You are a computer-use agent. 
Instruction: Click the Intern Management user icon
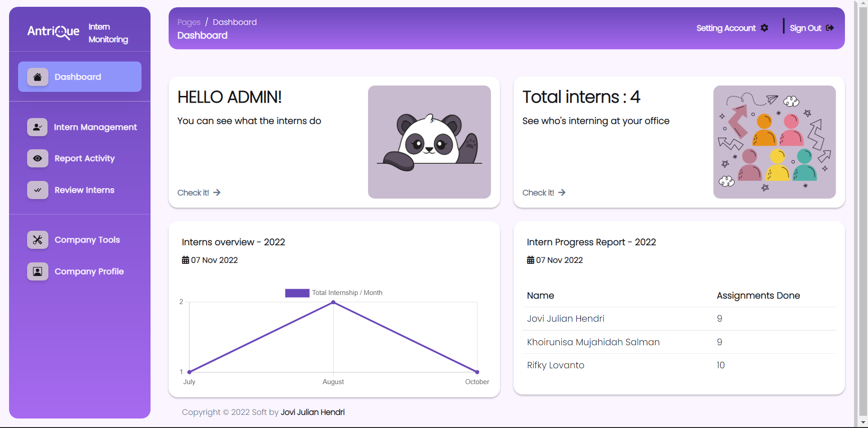pos(38,127)
